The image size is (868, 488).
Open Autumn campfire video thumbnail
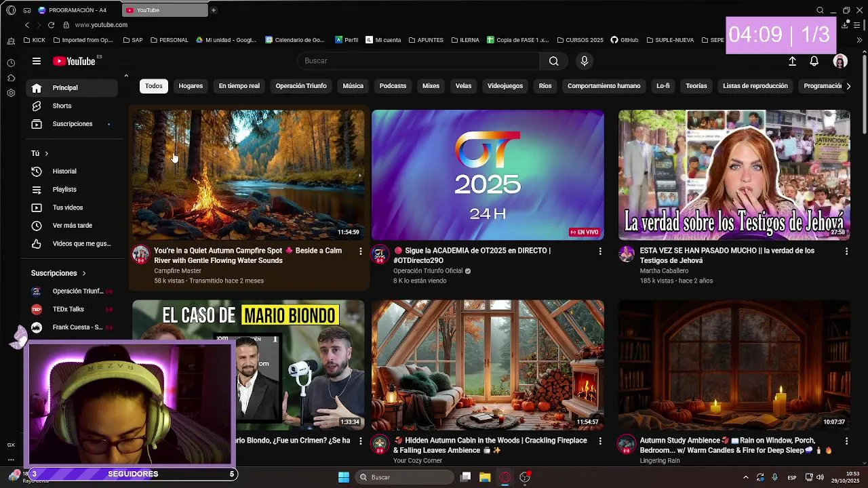[248, 175]
